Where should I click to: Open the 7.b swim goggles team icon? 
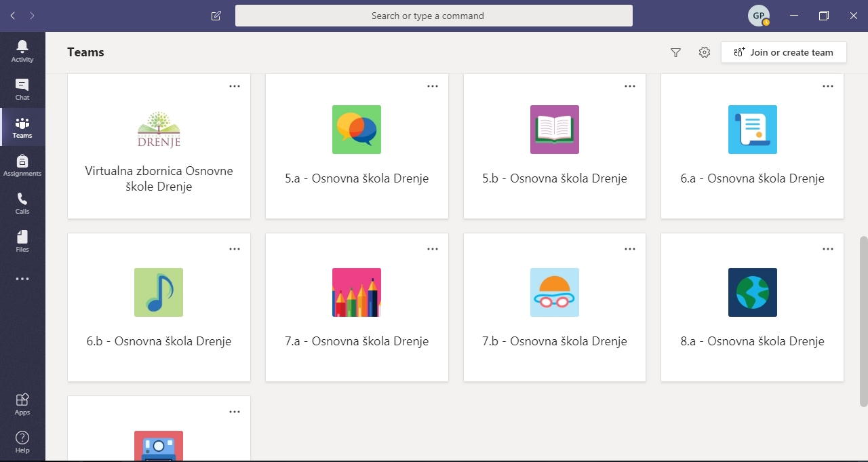click(555, 292)
